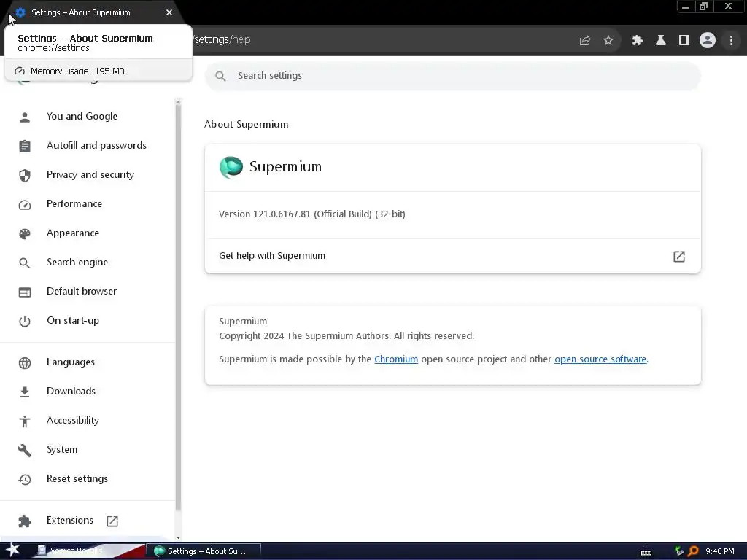
Task: Click the On start-up power icon
Action: tap(25, 322)
